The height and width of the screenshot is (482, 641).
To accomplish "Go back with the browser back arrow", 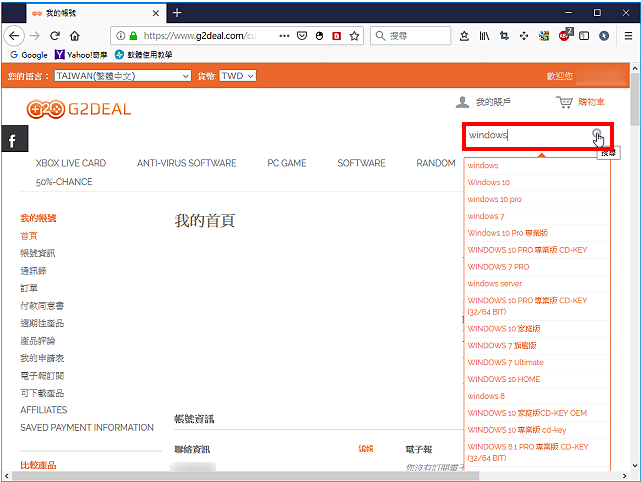I will coord(14,36).
